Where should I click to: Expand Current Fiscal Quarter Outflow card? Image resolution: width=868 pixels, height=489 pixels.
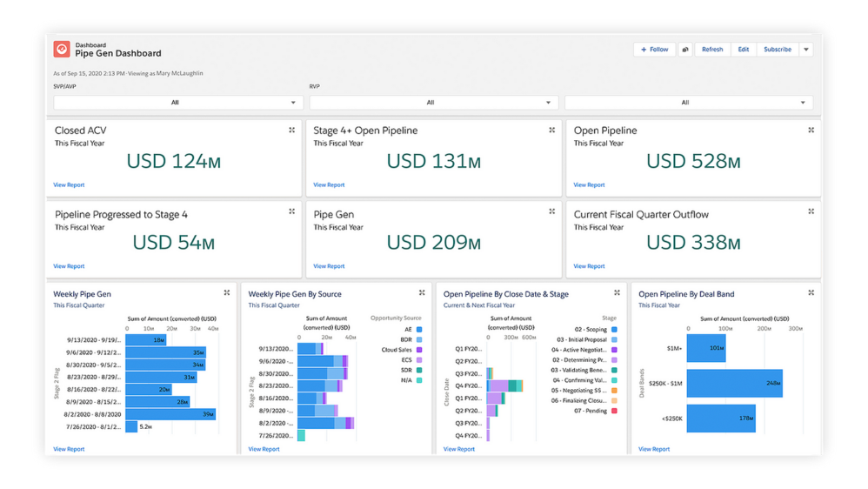point(811,211)
